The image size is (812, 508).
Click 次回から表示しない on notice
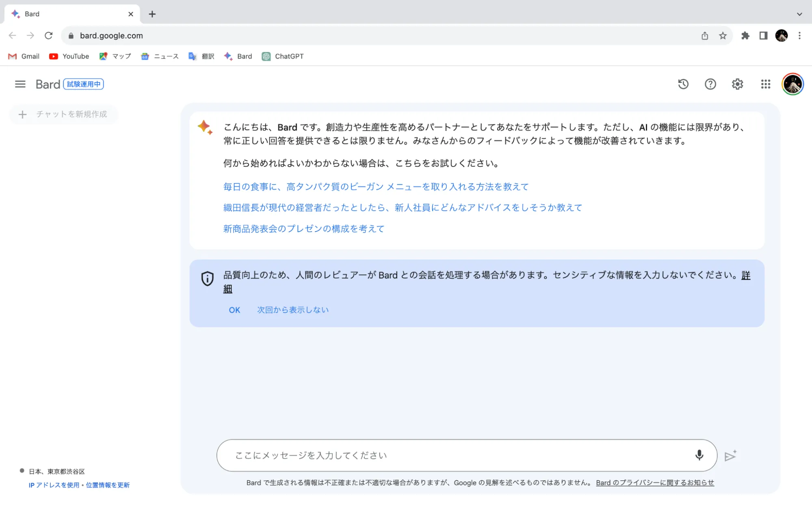(x=293, y=310)
